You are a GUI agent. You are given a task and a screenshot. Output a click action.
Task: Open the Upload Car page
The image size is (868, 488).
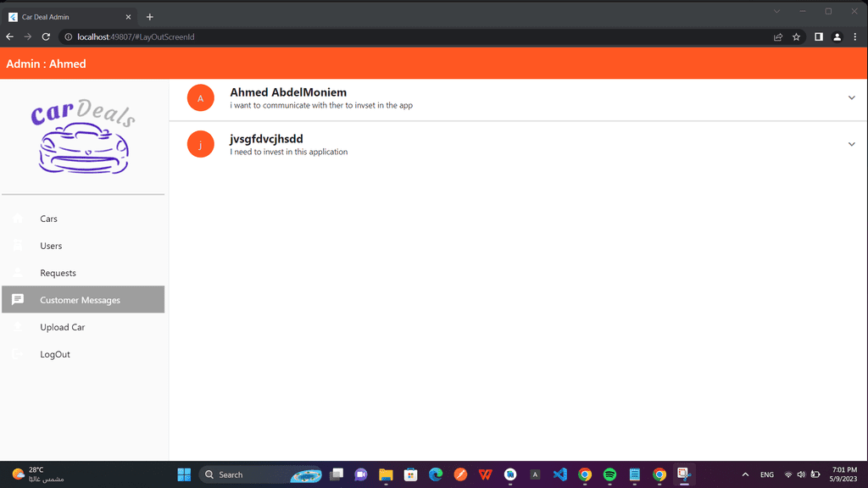pos(83,327)
